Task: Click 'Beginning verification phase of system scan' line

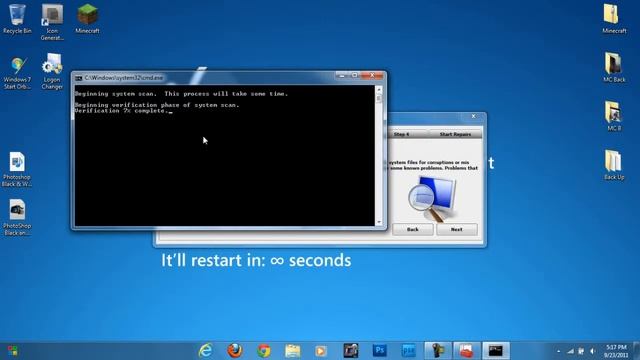Action: [157, 105]
